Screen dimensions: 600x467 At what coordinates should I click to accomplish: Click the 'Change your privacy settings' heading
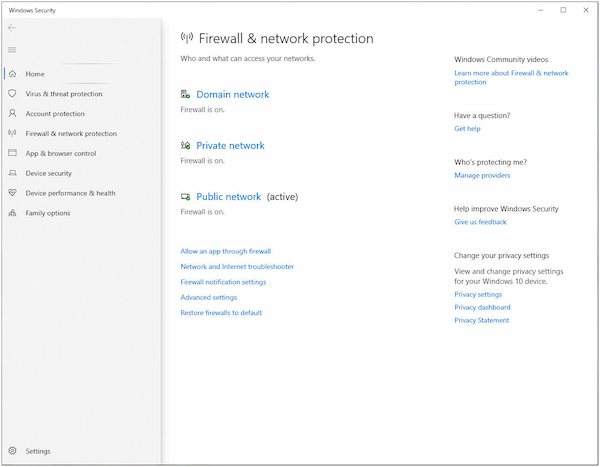point(501,255)
